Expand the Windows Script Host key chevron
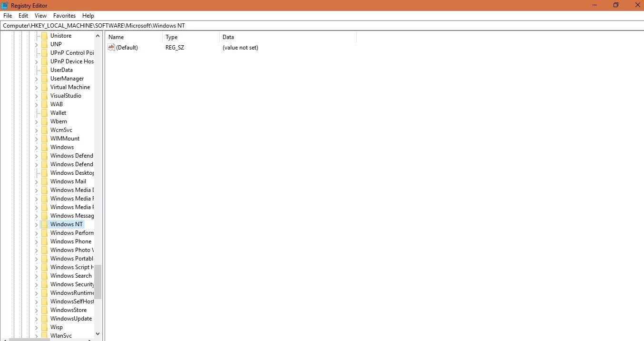Image resolution: width=644 pixels, height=341 pixels. click(36, 267)
